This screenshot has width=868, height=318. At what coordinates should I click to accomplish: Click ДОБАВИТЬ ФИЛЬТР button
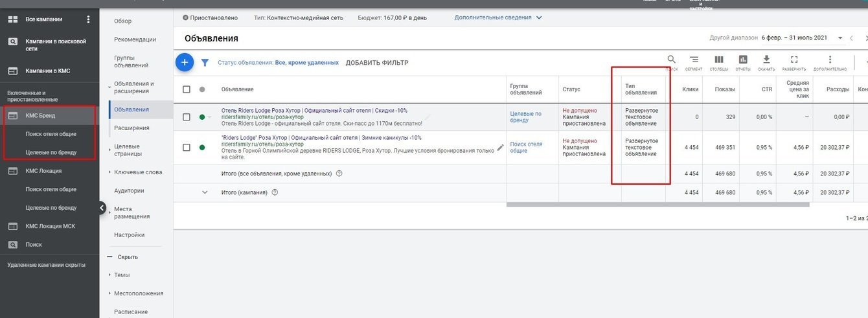click(x=377, y=63)
